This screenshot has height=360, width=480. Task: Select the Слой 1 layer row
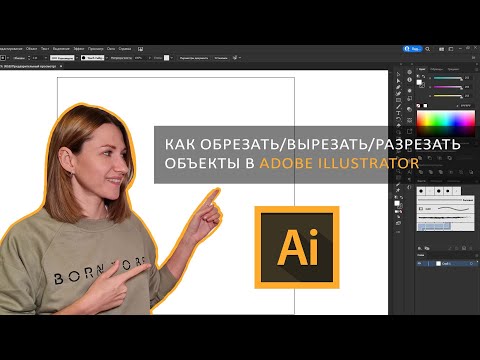(447, 263)
